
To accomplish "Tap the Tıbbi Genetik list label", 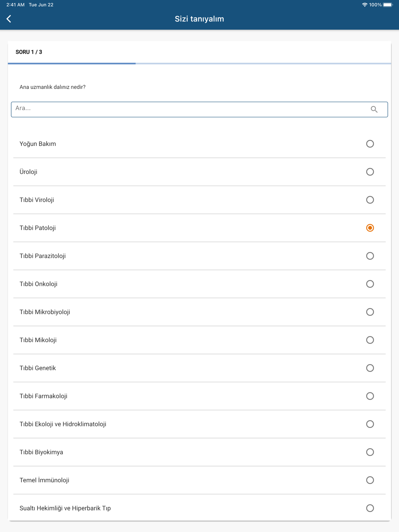I will 38,368.
